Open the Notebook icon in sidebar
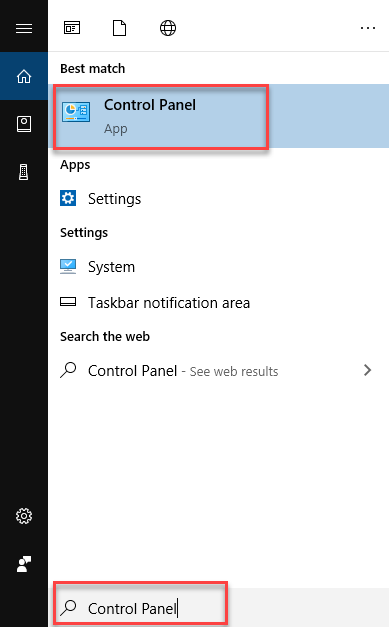 [24, 124]
